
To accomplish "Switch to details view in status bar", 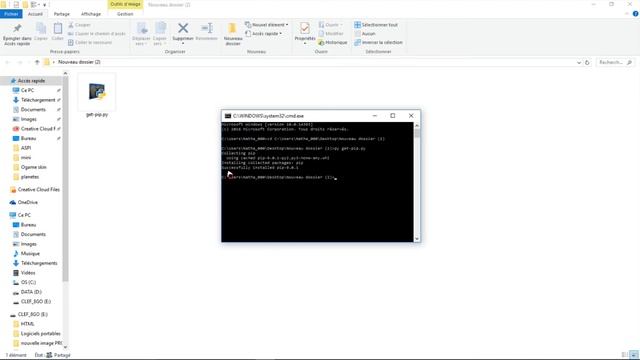I will point(624,355).
